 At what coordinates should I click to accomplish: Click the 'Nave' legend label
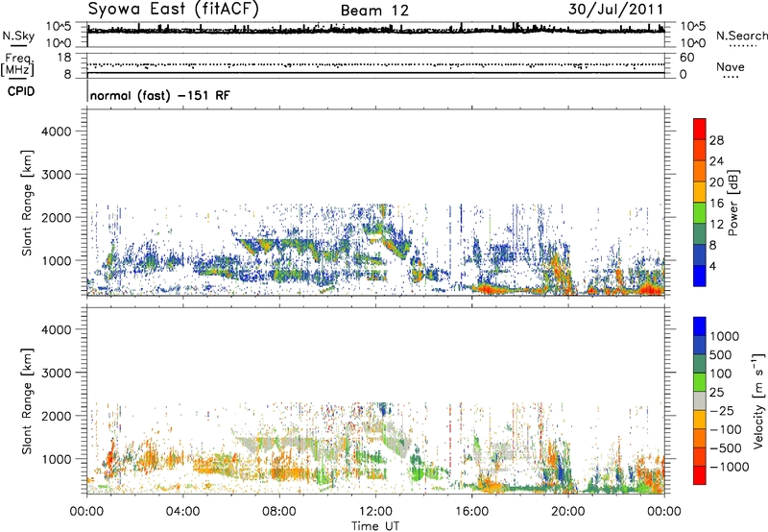coord(731,66)
